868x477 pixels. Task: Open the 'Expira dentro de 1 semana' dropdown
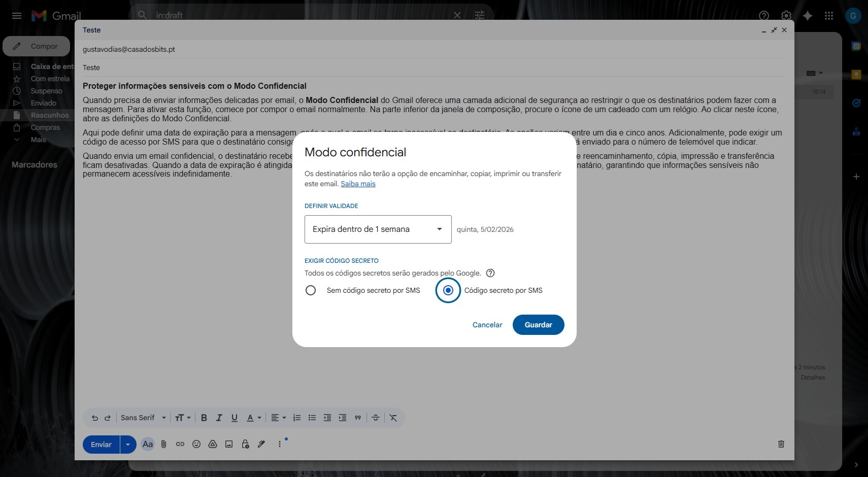pos(378,229)
